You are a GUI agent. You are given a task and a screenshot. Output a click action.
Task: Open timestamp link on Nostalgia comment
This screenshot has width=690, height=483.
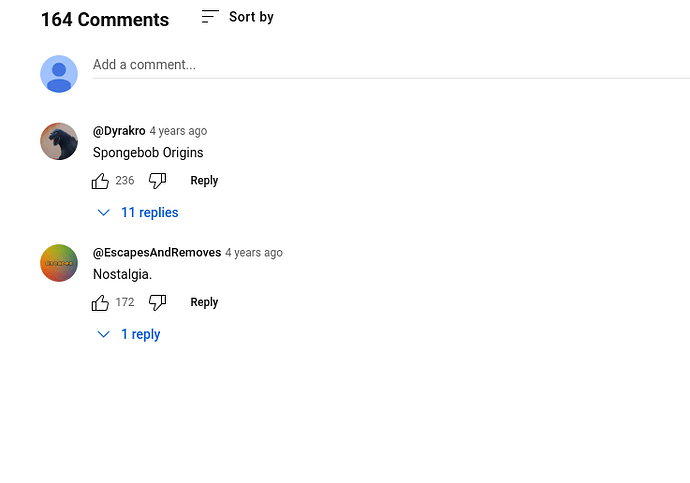(254, 253)
